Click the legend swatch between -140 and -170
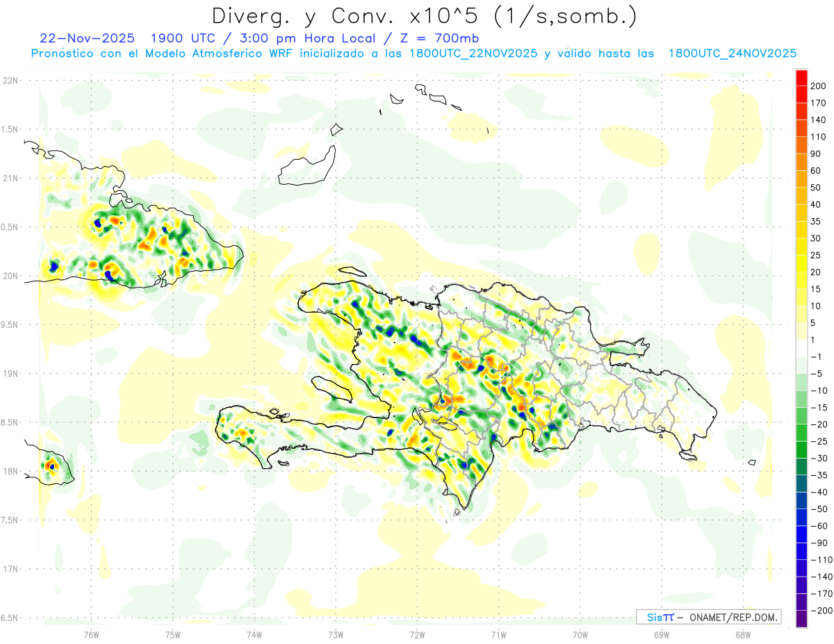 (x=801, y=586)
